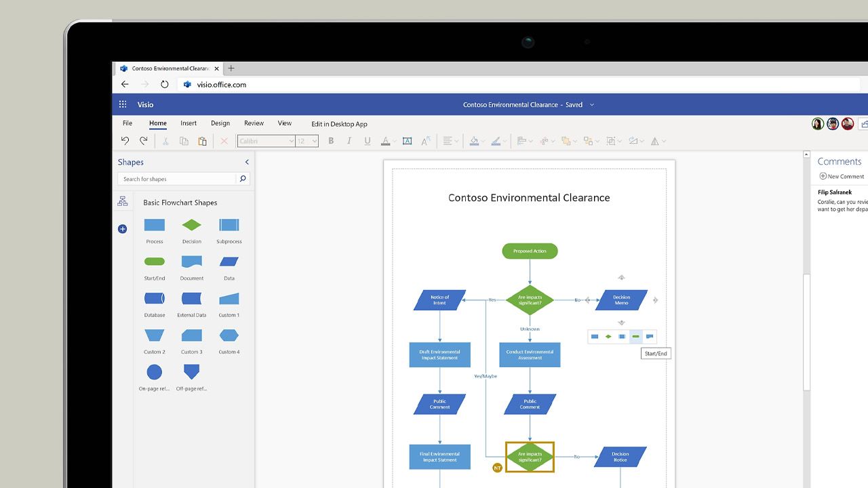This screenshot has width=868, height=488.
Task: Expand the document title dropdown chevron
Action: point(592,105)
